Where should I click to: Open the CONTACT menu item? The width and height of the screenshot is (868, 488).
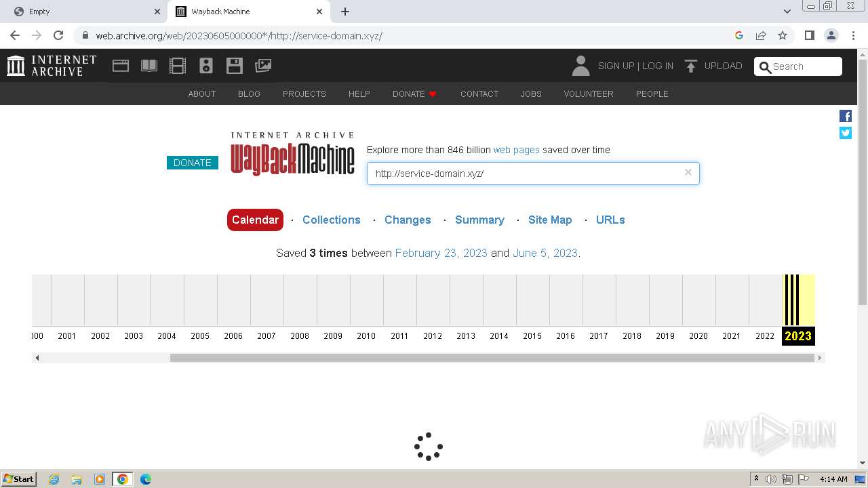click(x=479, y=94)
